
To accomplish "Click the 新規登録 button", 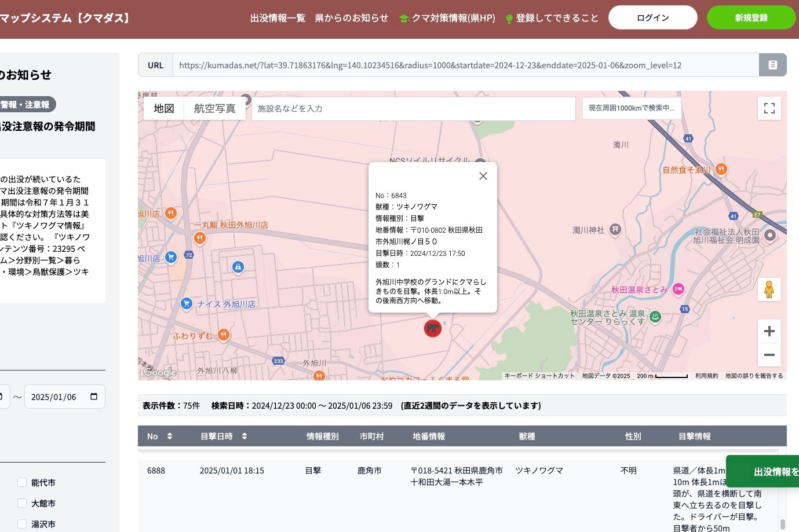I will click(x=751, y=18).
